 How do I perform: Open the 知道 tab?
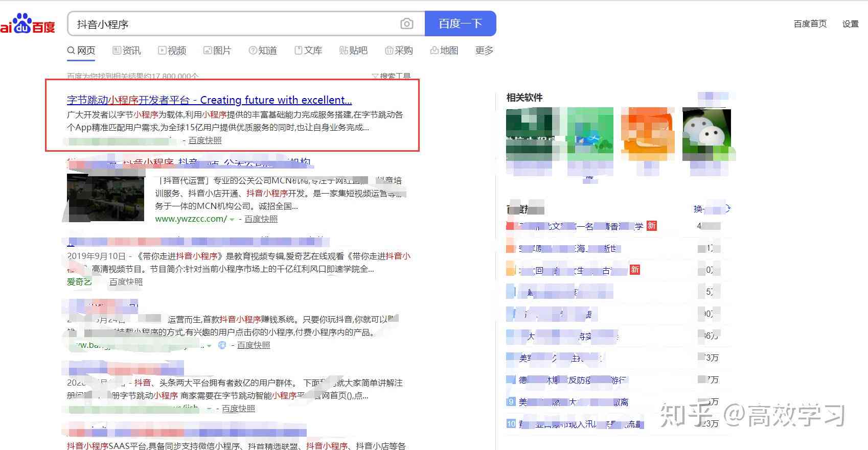coord(263,50)
